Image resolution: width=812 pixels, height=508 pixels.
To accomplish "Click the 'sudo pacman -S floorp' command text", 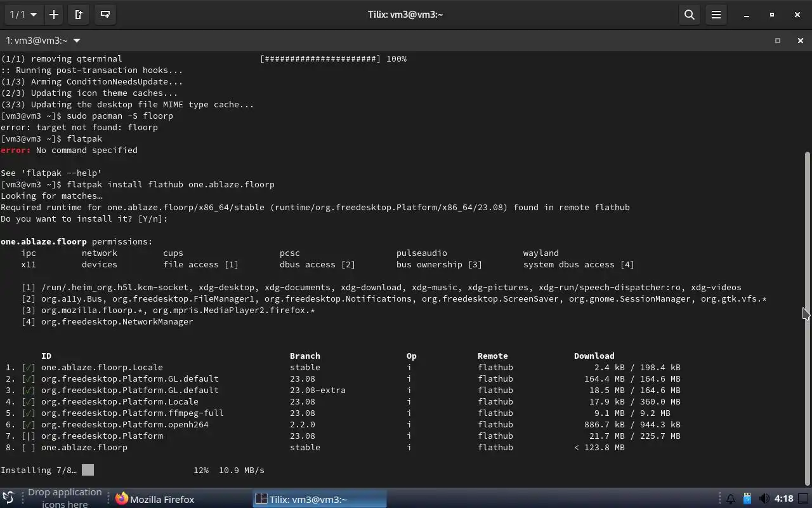I will coord(120,116).
